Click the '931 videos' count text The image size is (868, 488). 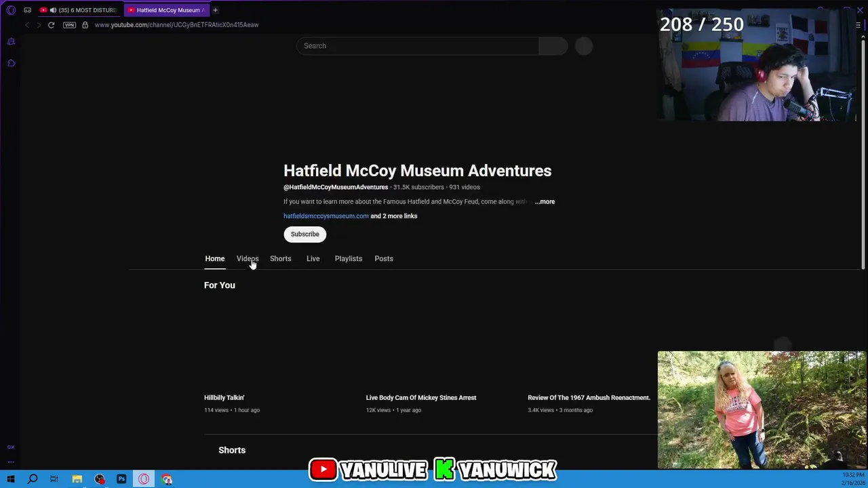click(465, 187)
